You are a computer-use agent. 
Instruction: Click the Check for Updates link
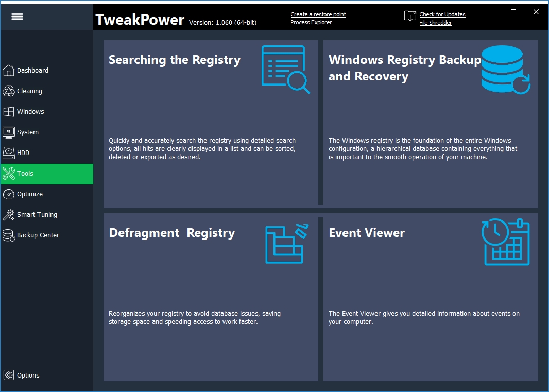click(x=442, y=14)
